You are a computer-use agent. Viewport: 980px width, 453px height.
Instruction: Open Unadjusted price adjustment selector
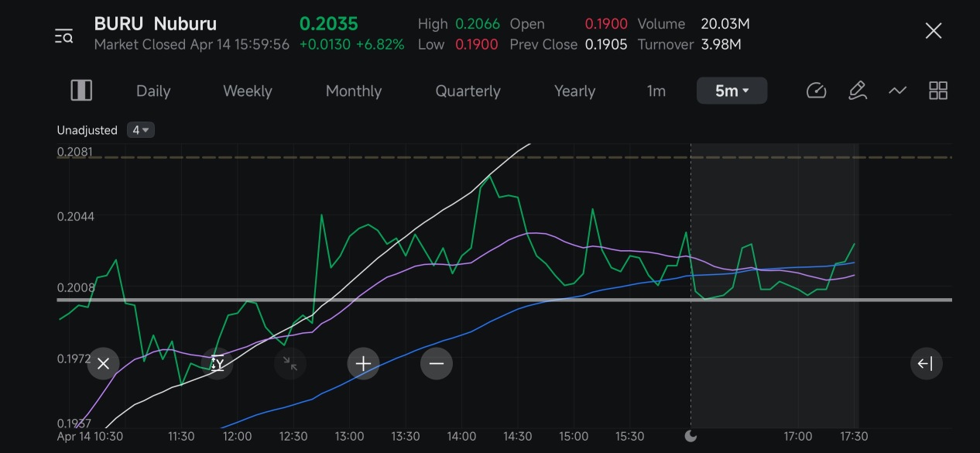tap(87, 130)
